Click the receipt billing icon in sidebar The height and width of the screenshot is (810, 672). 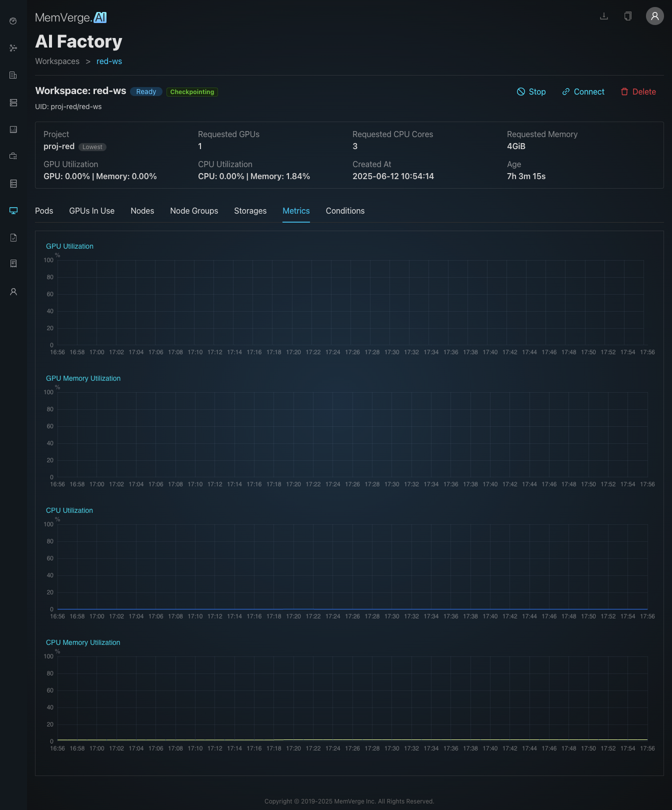13,264
